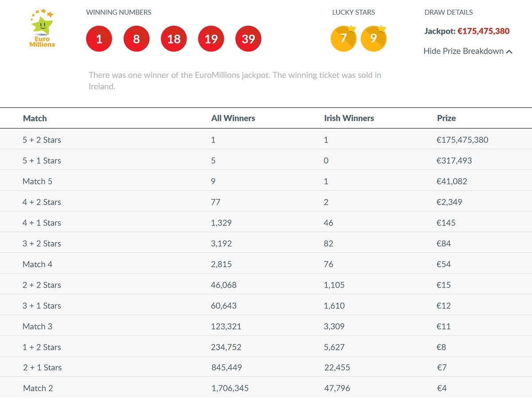This screenshot has width=532, height=399.
Task: Click the 'Match 5' row label
Action: coord(37,181)
